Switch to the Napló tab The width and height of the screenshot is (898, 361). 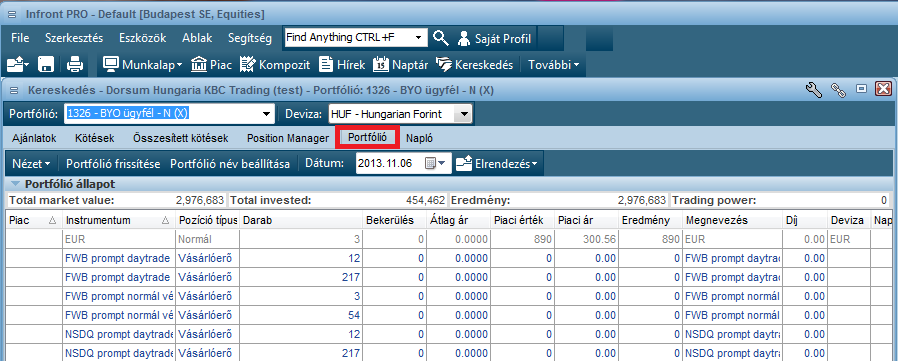click(419, 138)
